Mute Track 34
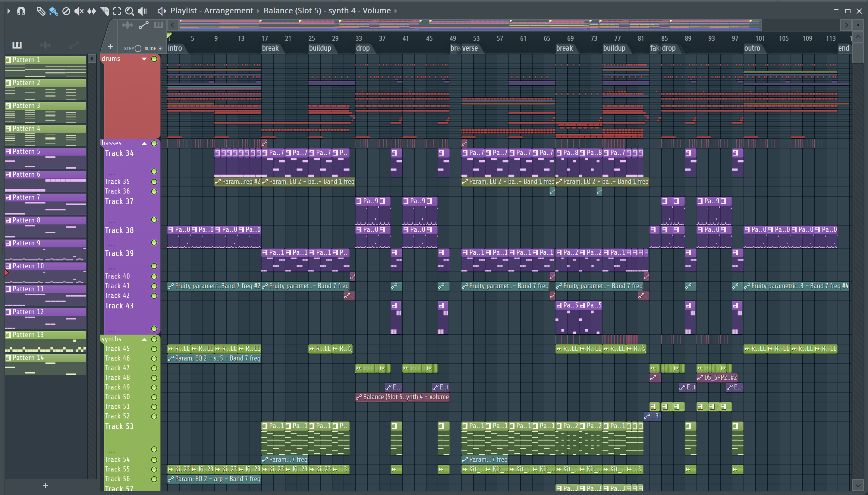This screenshot has height=495, width=868. pos(154,171)
